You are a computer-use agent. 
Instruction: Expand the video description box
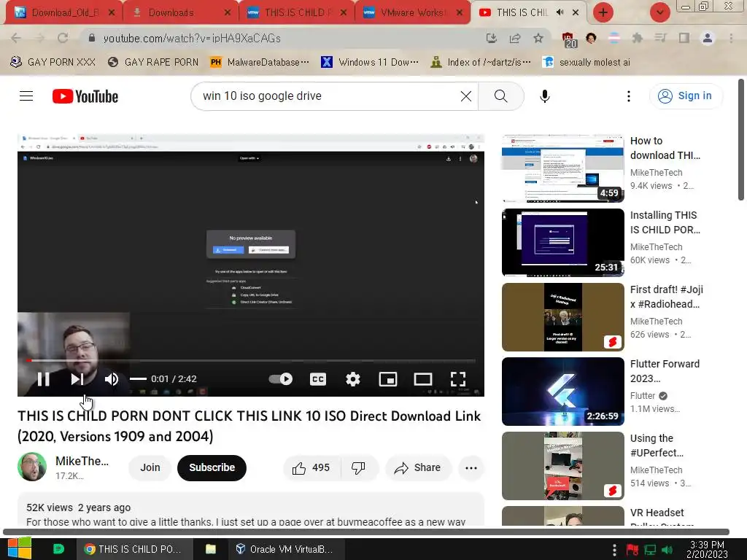[x=251, y=510]
